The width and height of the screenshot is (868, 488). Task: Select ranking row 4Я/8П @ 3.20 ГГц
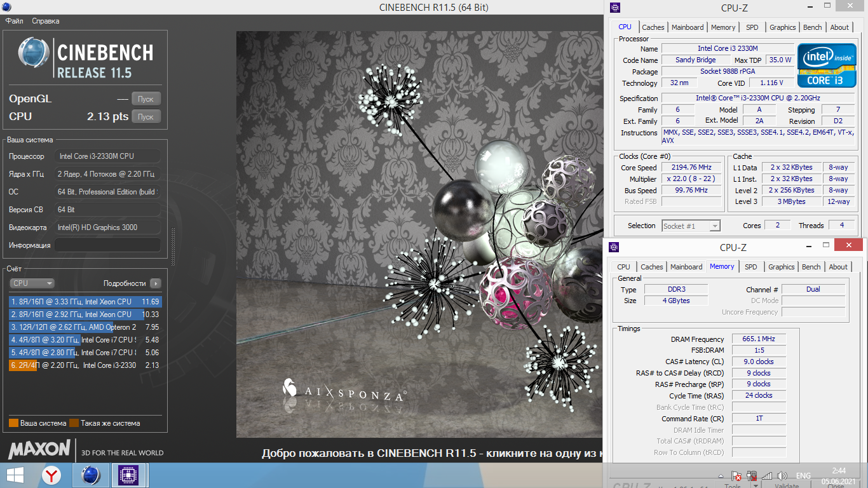coord(85,340)
